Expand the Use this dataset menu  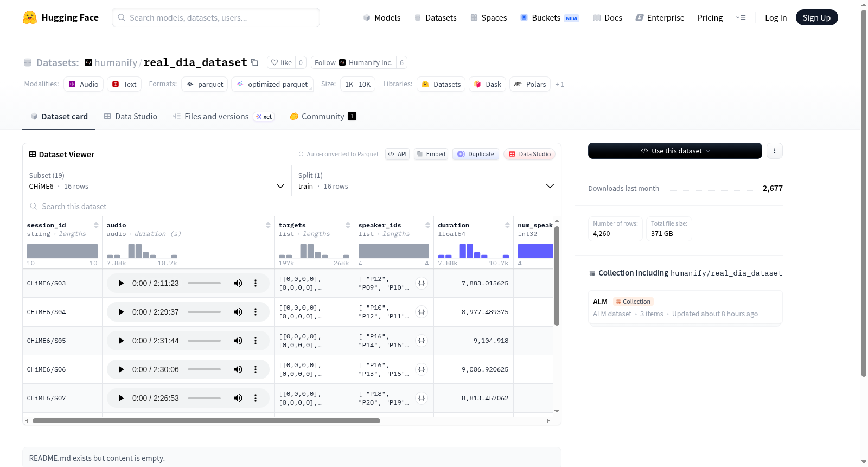[675, 151]
